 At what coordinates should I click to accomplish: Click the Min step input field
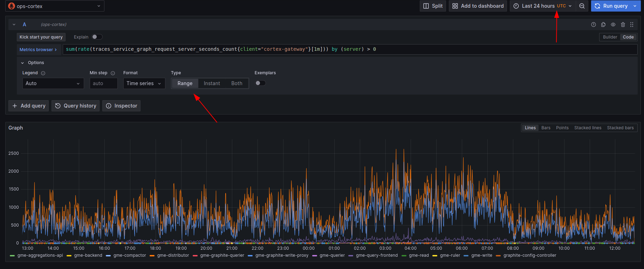click(x=103, y=83)
